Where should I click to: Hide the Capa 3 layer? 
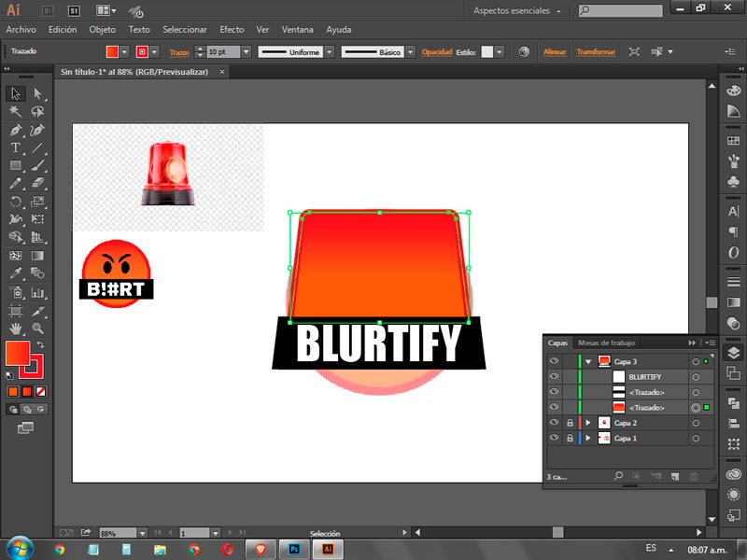(x=554, y=361)
